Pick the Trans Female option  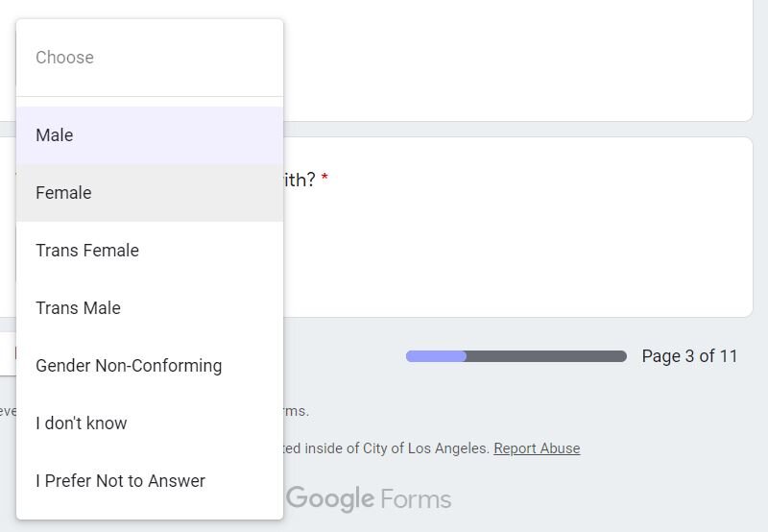(87, 251)
